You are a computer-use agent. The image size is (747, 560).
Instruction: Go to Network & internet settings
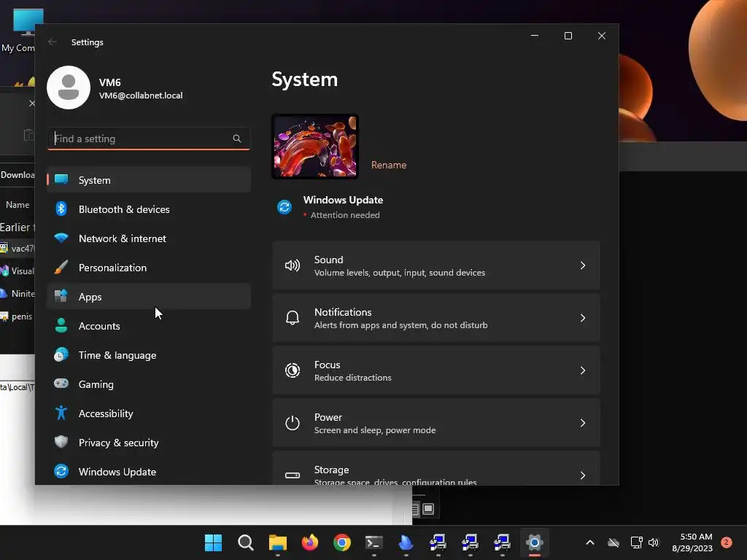coord(149,238)
